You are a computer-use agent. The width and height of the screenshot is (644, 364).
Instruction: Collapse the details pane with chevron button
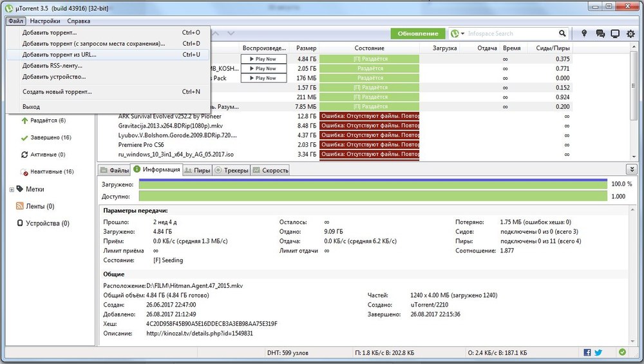click(631, 169)
